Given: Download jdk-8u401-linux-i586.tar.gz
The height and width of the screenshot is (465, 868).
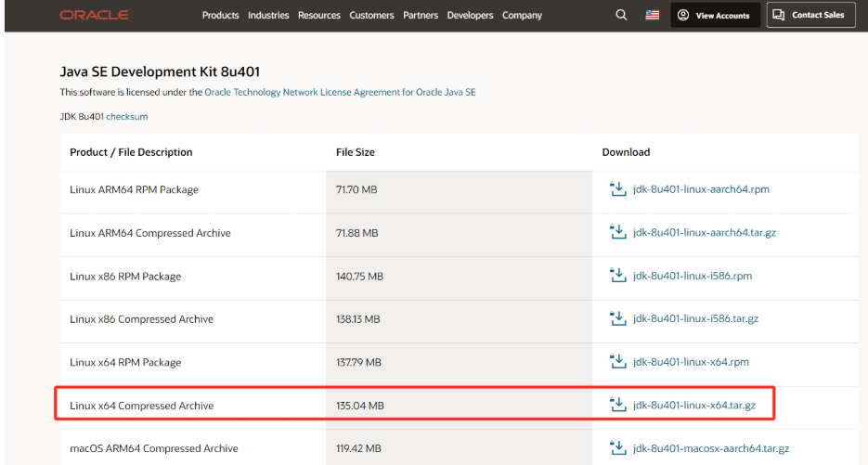Looking at the screenshot, I should click(x=696, y=319).
